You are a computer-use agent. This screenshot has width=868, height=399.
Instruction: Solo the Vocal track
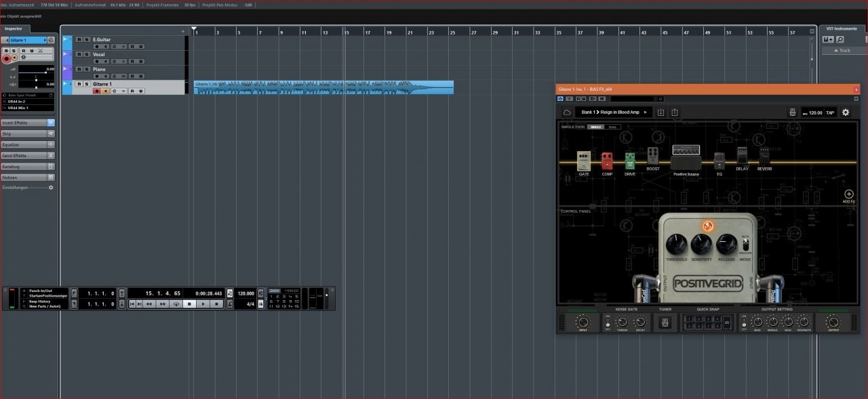point(86,54)
